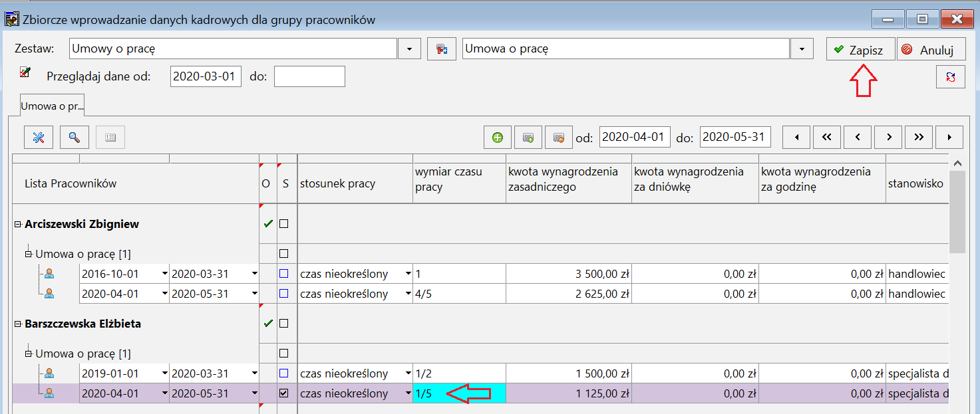Click the empty 'do:' field beside 2020-03-01

(x=309, y=76)
